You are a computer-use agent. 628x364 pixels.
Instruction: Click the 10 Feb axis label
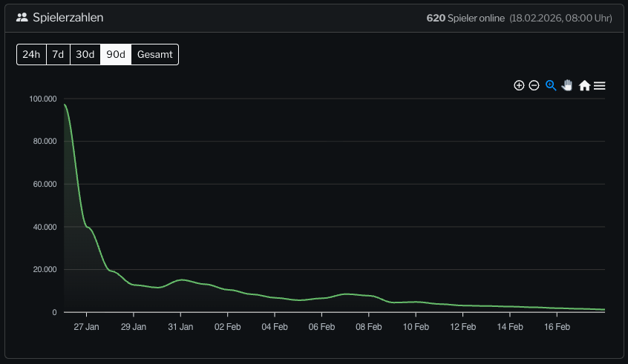tap(416, 326)
